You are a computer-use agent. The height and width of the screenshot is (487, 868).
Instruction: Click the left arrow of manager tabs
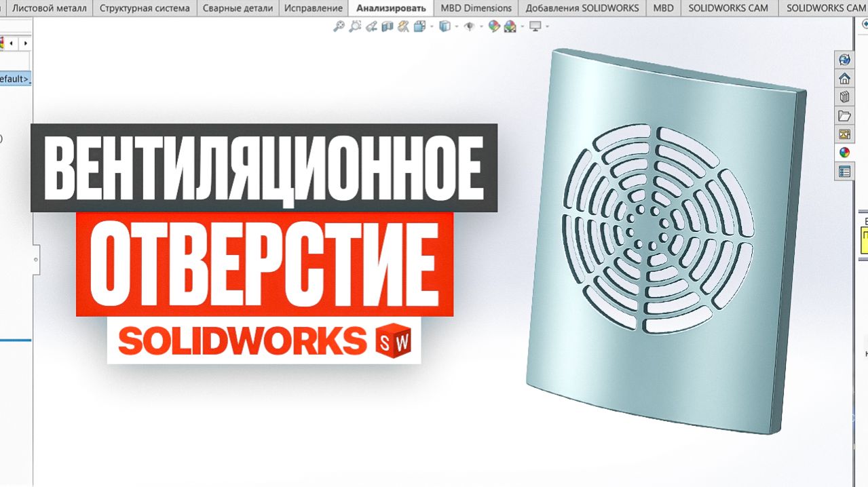[x=12, y=43]
